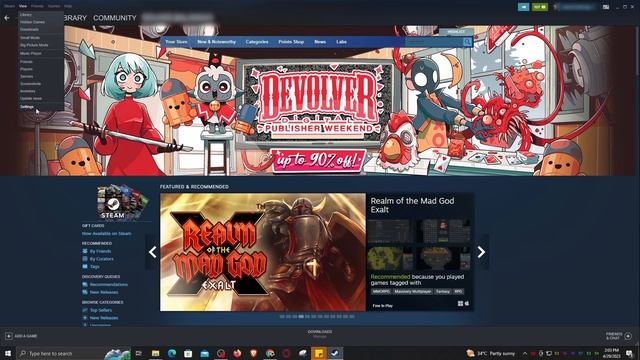Open Inventory from the View menu

pos(28,91)
